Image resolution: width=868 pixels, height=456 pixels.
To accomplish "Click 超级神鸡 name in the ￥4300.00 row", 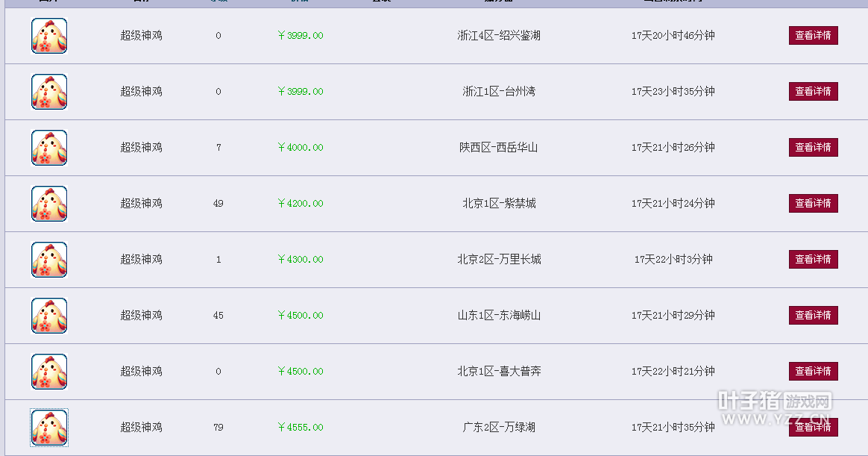I will click(x=141, y=259).
